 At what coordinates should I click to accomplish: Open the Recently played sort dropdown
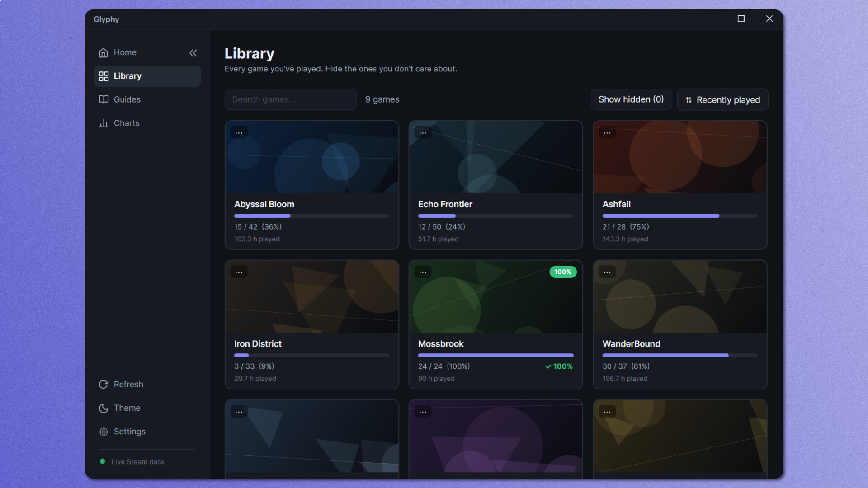pyautogui.click(x=722, y=99)
